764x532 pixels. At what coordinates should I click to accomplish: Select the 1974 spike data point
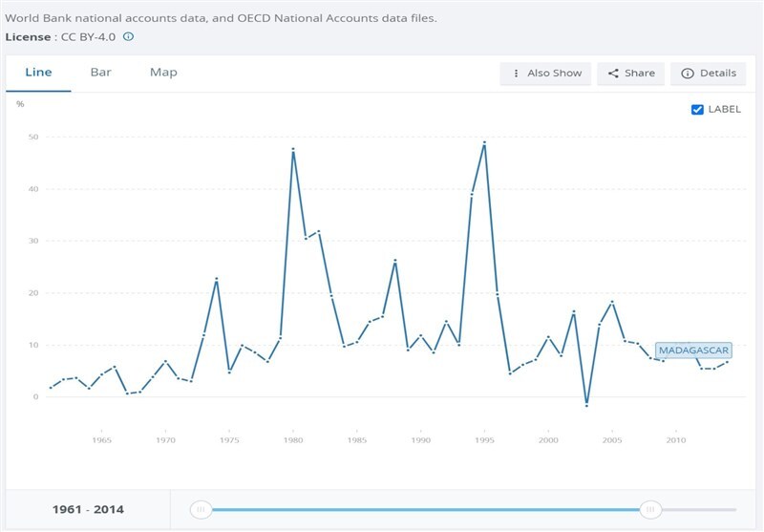(x=217, y=279)
